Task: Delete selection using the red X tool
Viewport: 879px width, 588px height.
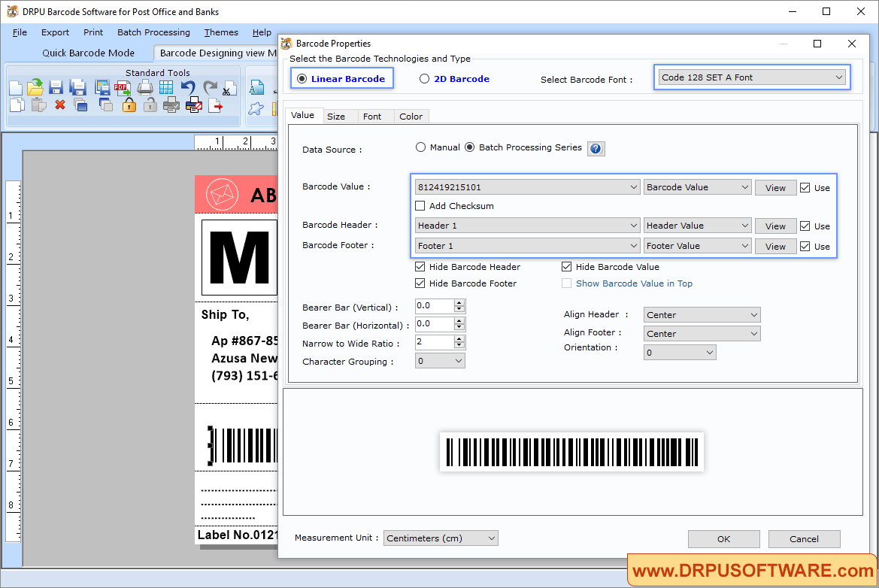Action: click(59, 105)
